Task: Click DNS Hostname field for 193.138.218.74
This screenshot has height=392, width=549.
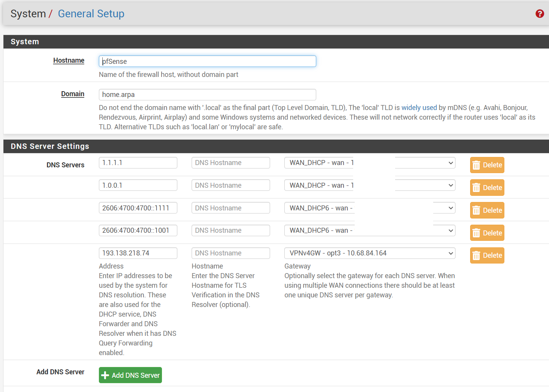Action: (x=231, y=253)
